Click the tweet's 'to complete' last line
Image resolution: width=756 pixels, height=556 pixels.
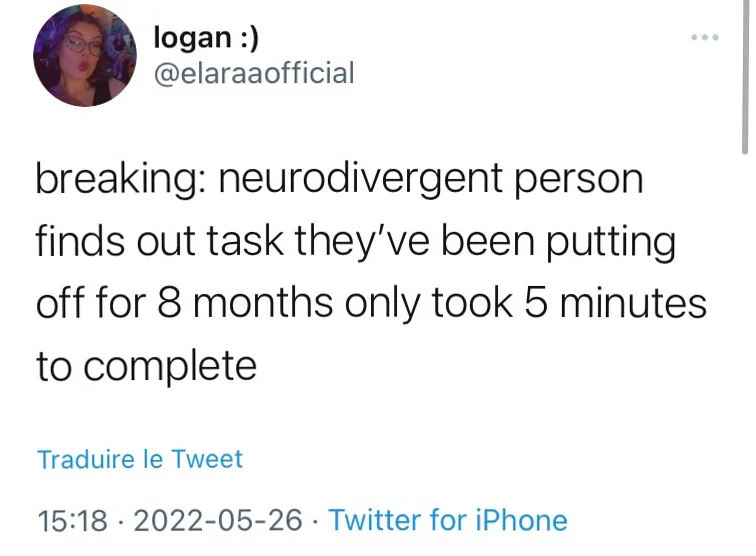click(x=147, y=367)
